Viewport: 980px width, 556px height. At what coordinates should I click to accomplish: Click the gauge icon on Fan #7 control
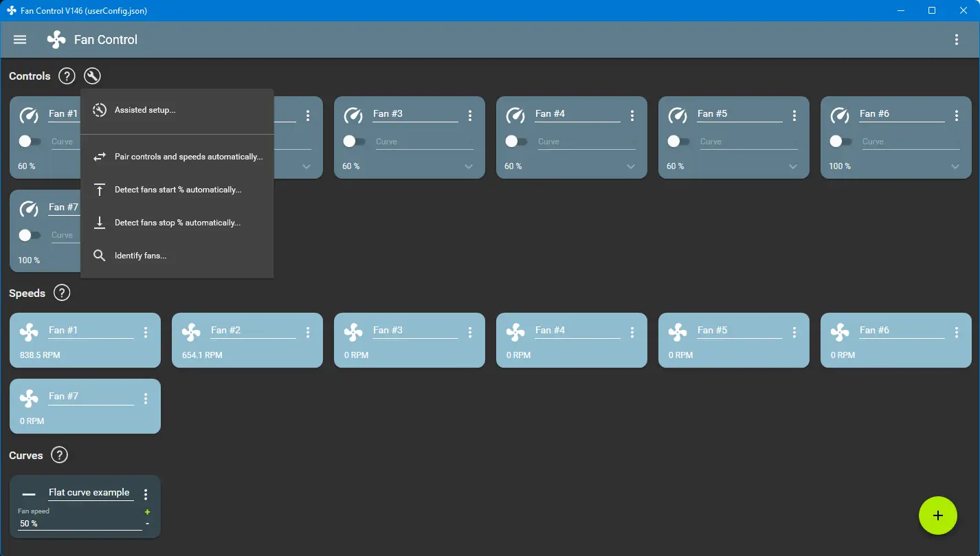(x=29, y=208)
